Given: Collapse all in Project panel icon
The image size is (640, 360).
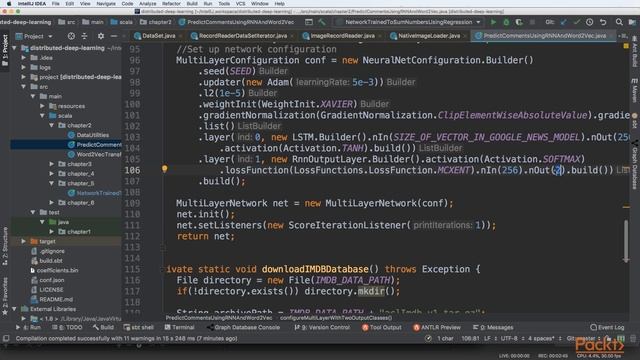Looking at the screenshot, I should (x=84, y=36).
